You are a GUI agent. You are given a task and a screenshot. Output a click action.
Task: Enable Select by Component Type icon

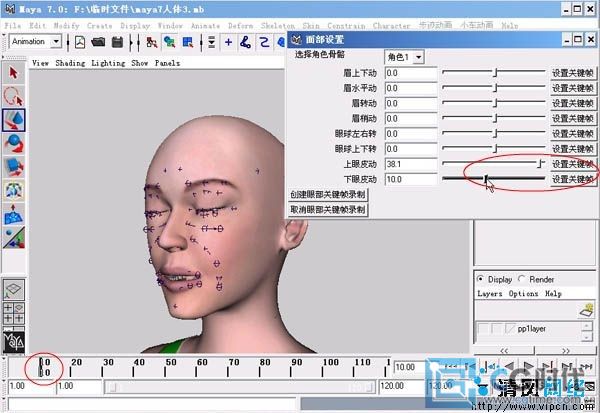point(188,42)
